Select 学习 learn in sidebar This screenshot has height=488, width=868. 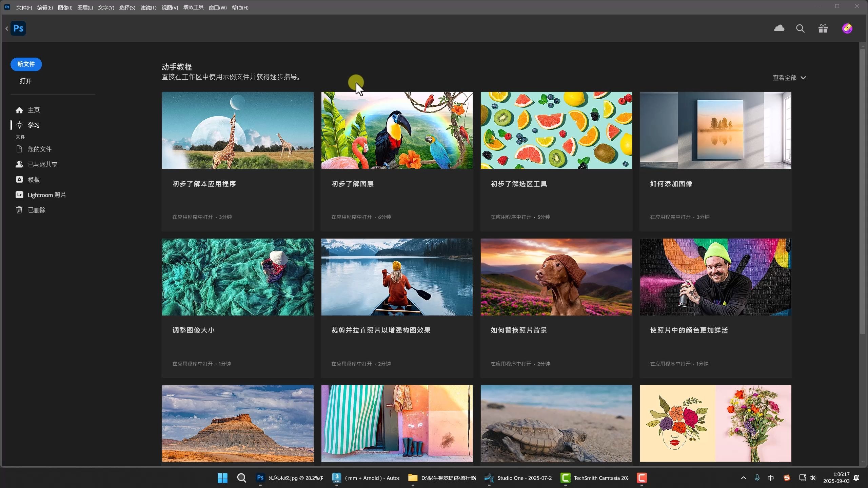28,125
